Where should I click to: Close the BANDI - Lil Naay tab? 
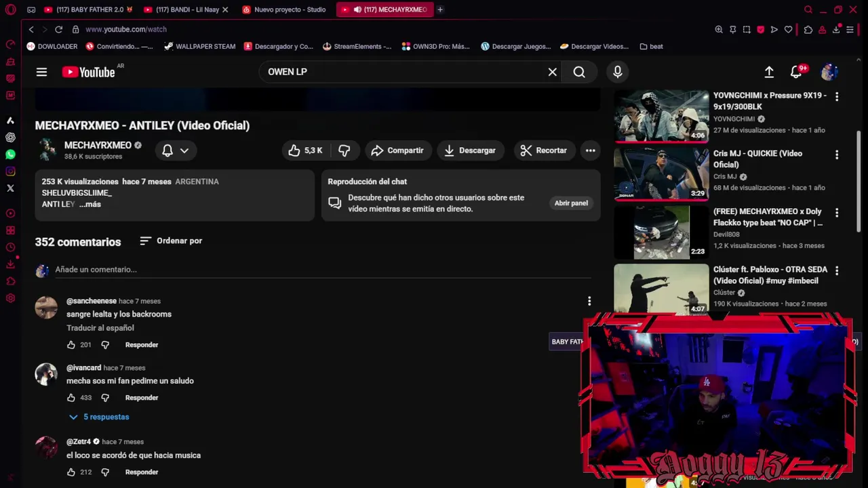(x=225, y=9)
